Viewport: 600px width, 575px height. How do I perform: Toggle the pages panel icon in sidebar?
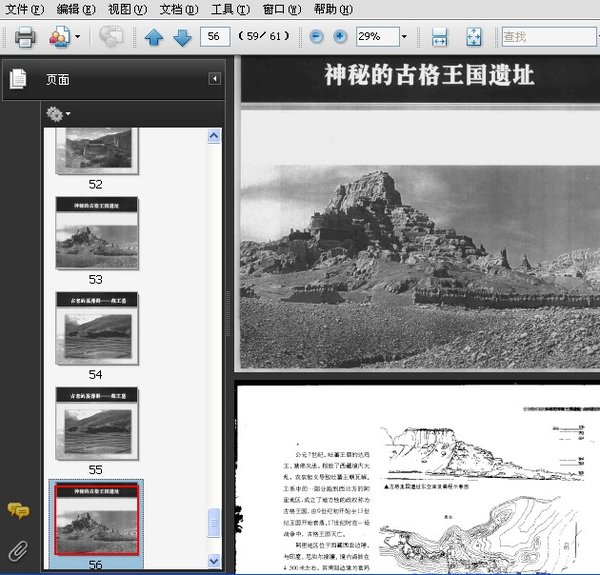[x=18, y=79]
